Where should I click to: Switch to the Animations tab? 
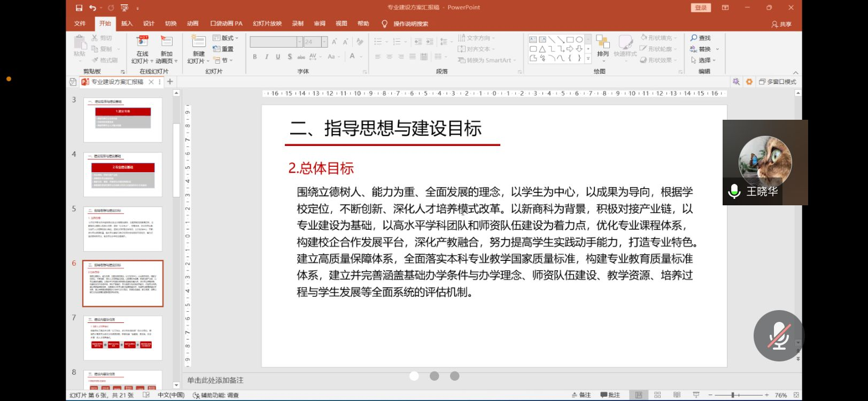[192, 24]
